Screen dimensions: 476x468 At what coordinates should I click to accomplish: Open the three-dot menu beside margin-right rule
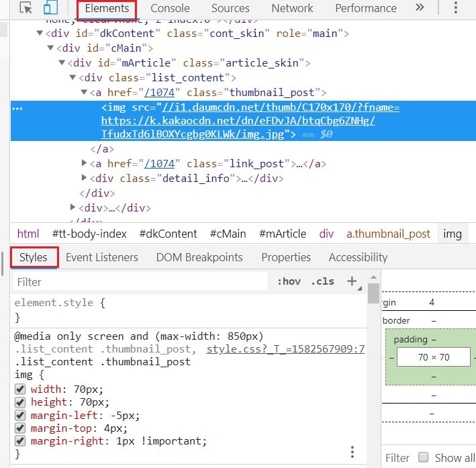[352, 452]
